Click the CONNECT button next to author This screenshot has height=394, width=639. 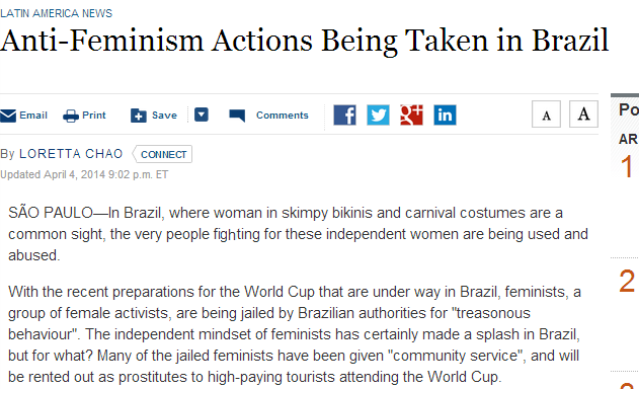(163, 154)
